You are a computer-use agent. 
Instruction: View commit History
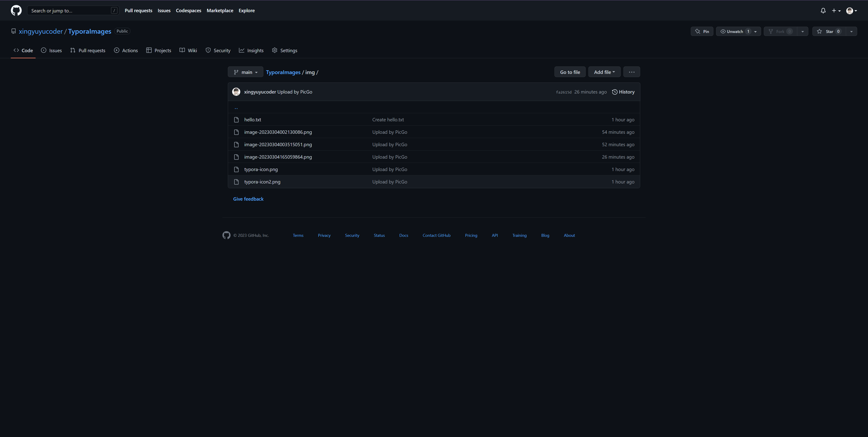pos(623,92)
